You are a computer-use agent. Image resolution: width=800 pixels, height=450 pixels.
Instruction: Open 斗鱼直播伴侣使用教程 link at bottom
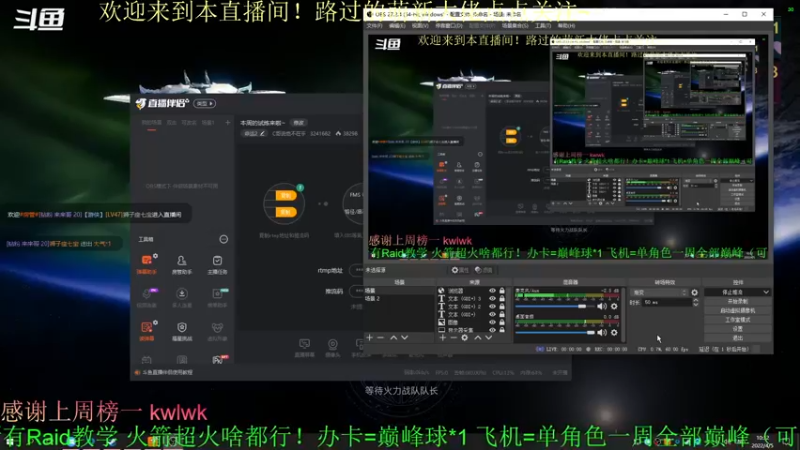coord(167,372)
